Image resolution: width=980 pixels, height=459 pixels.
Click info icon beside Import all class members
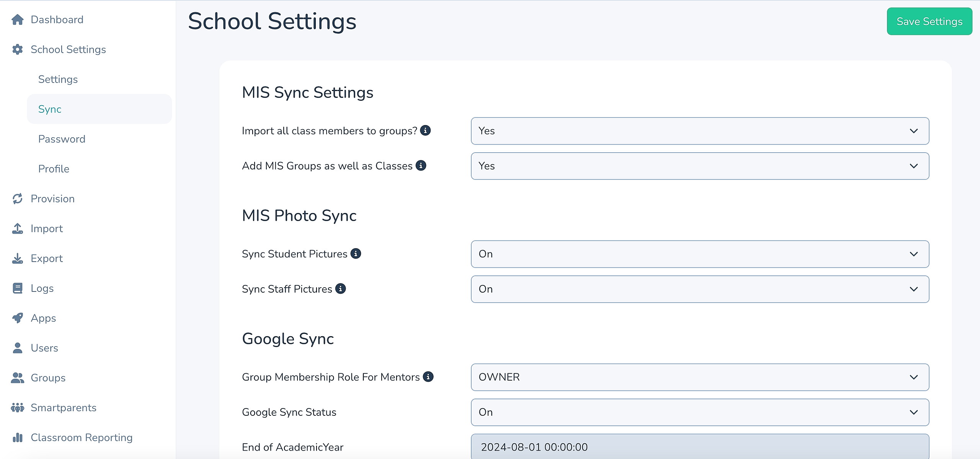tap(425, 130)
